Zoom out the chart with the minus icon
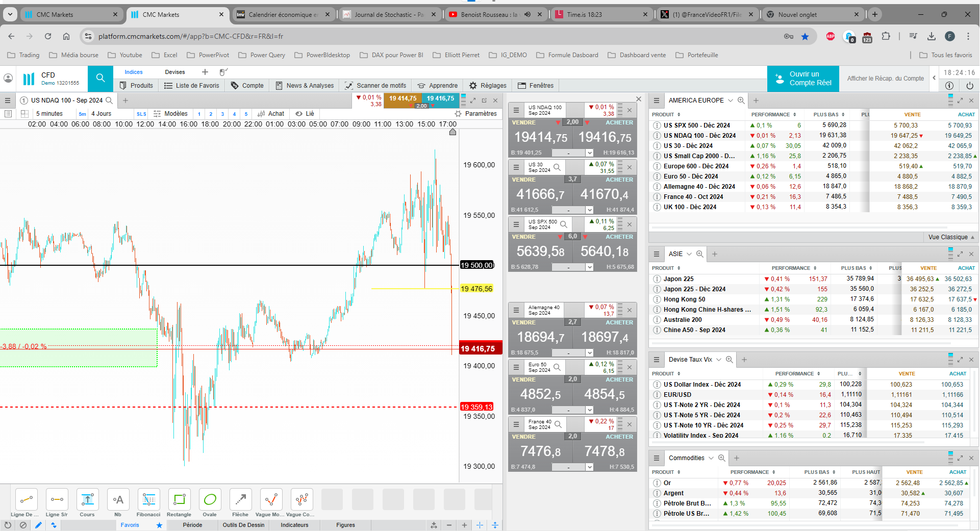Screen dimensions: 980x531 click(x=449, y=525)
